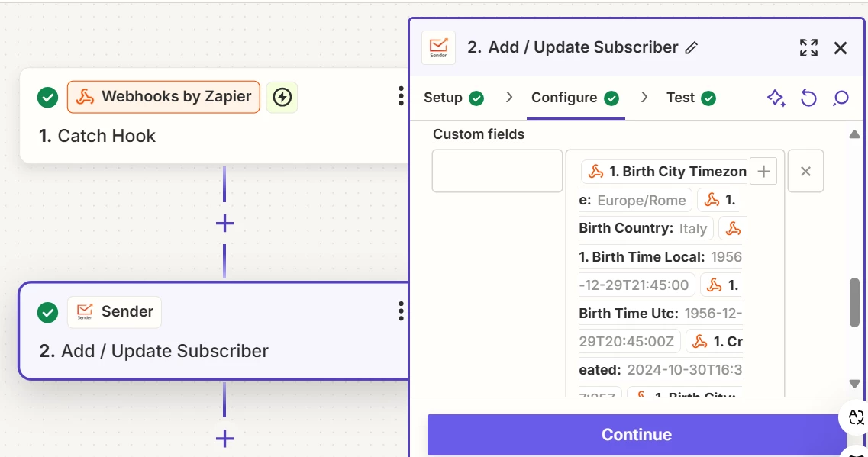The height and width of the screenshot is (457, 868).
Task: Click the empty custom field key input
Action: 497,171
